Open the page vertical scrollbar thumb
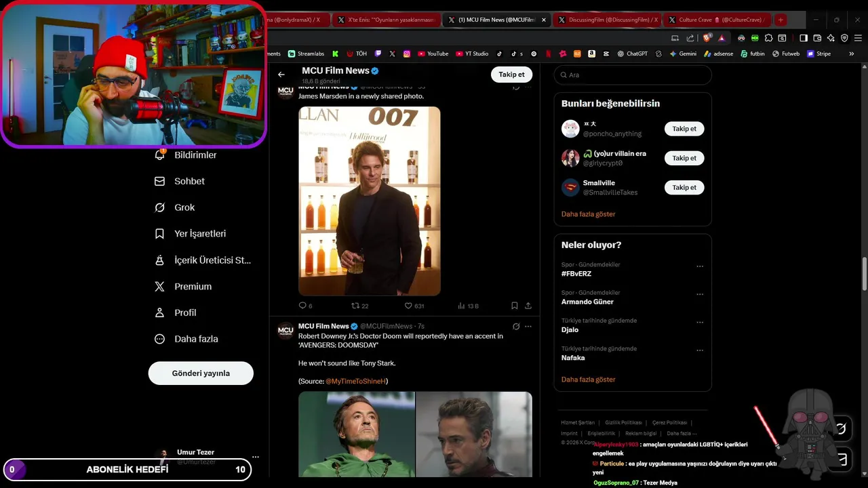Screen dimensions: 868x488 pyautogui.click(x=865, y=274)
